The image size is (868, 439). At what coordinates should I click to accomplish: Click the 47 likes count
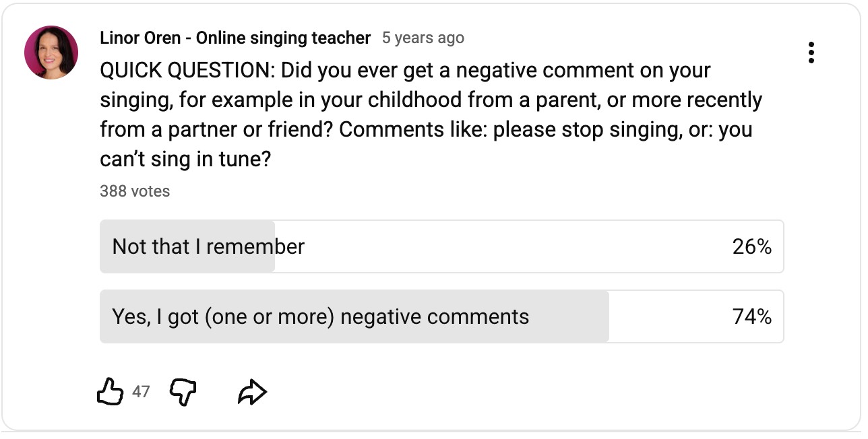(141, 391)
